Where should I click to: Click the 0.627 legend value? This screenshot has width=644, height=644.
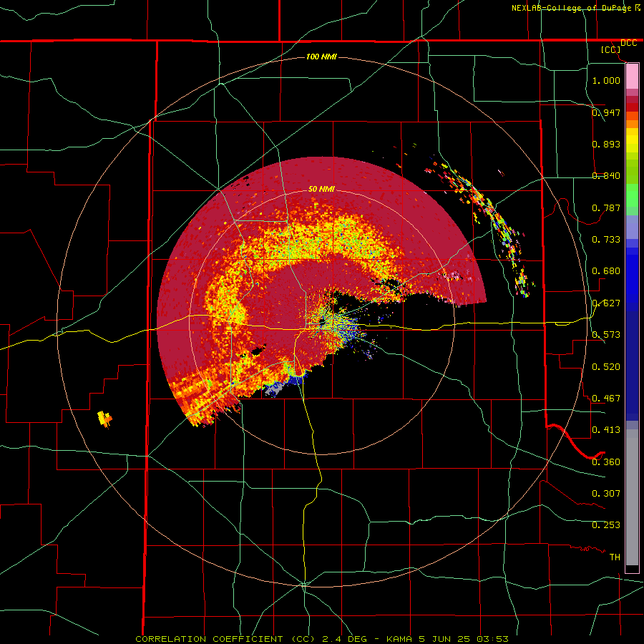606,303
